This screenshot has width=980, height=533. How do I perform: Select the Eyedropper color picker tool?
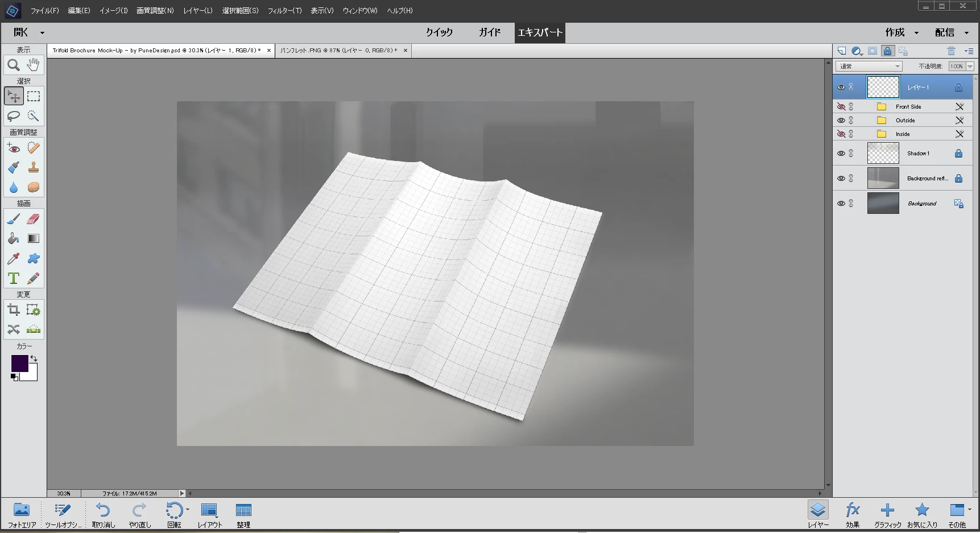point(14,258)
